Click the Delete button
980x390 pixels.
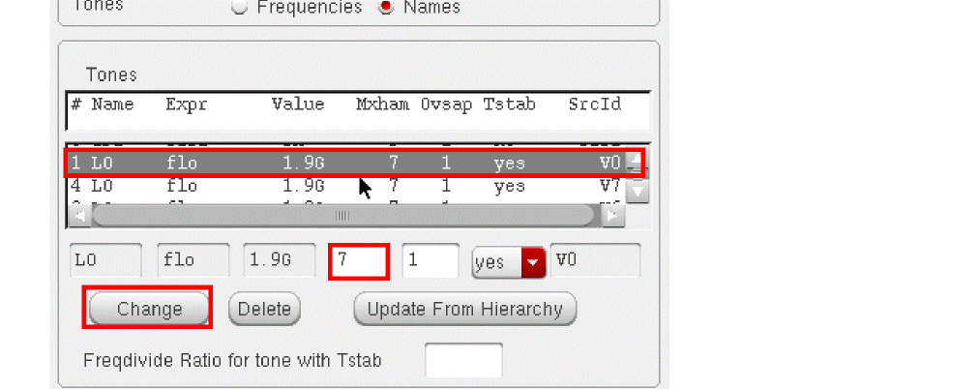(264, 310)
